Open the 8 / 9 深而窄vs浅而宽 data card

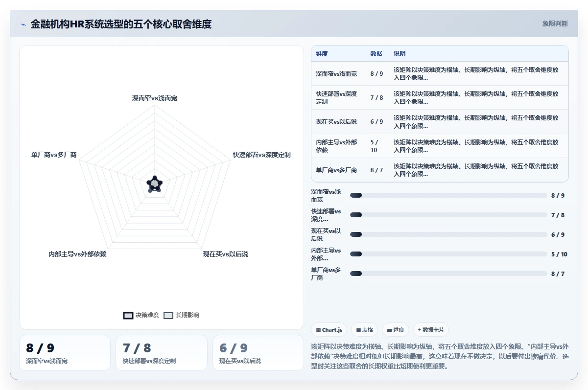click(x=65, y=353)
